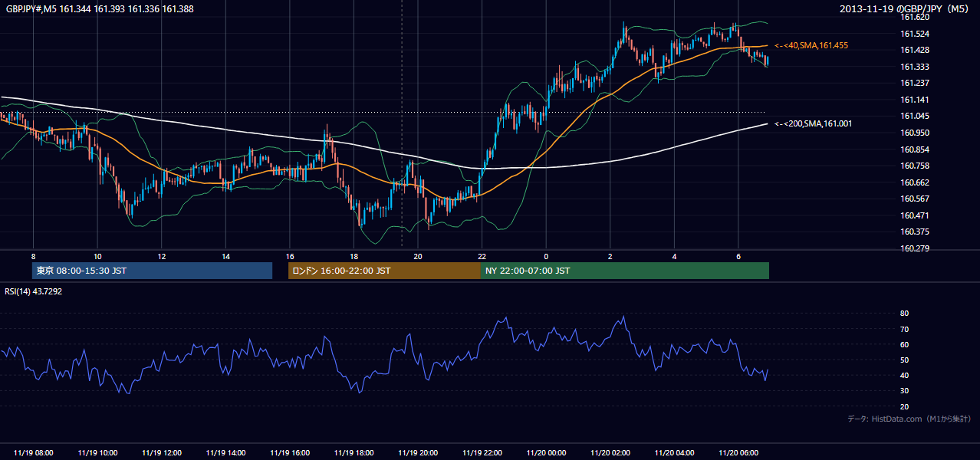Click price axis value 160.567

[914, 199]
